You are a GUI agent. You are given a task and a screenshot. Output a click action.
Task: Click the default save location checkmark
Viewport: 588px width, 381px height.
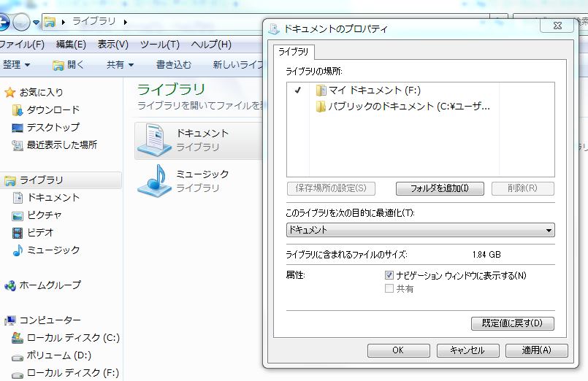pos(298,91)
